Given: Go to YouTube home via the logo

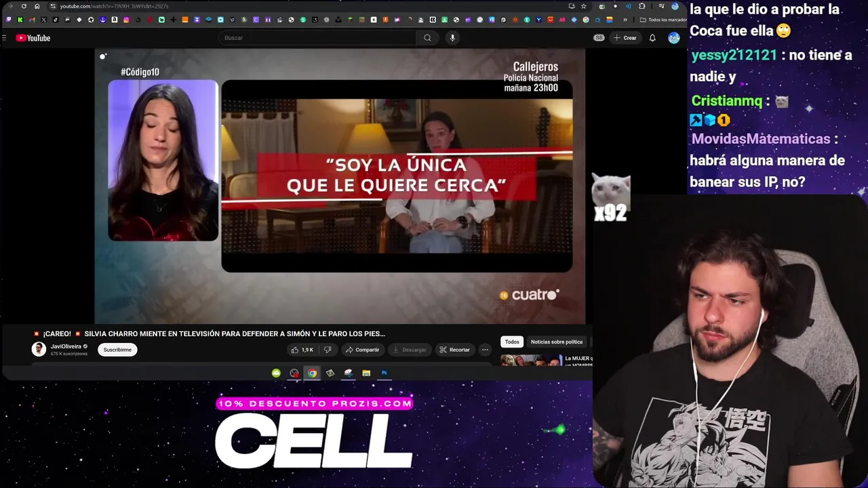Looking at the screenshot, I should click(x=33, y=38).
